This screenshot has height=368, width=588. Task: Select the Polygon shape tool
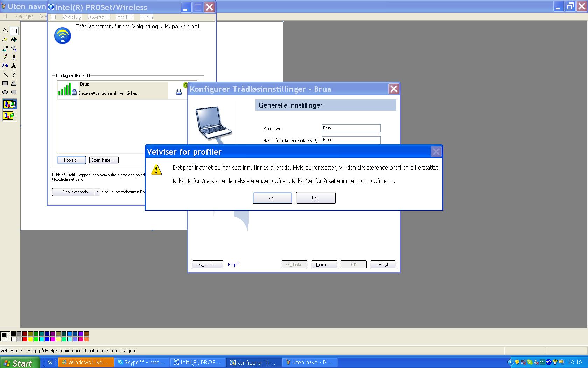[x=14, y=83]
